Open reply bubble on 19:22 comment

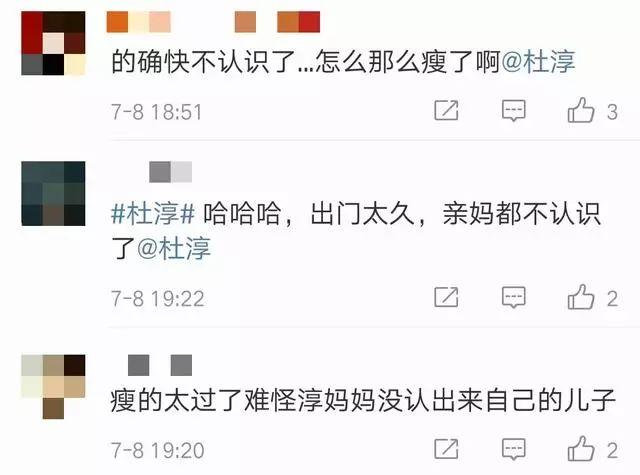513,297
